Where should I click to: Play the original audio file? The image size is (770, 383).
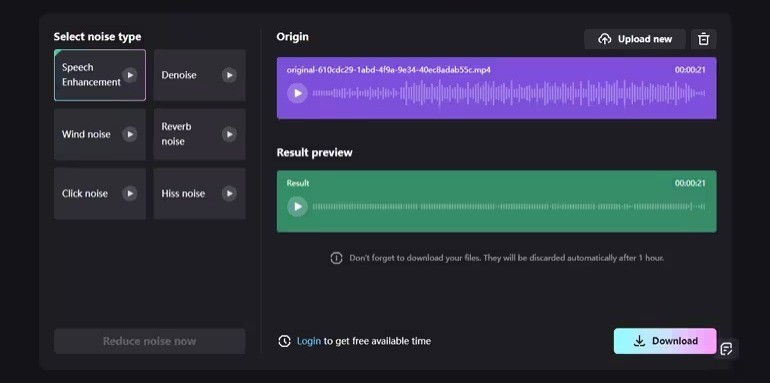(x=297, y=93)
